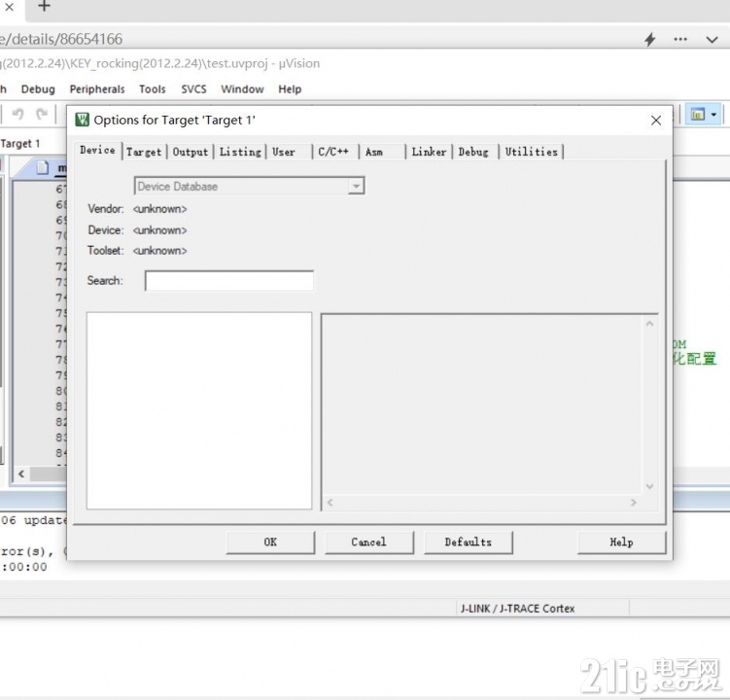Viewport: 730px width, 700px height.
Task: Switch to the Utilities tab
Action: click(531, 152)
